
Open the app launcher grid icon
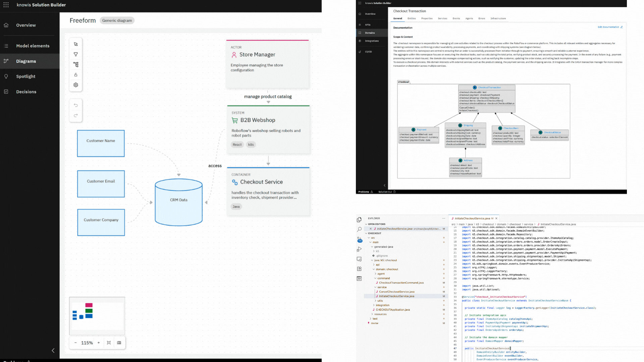[6, 5]
